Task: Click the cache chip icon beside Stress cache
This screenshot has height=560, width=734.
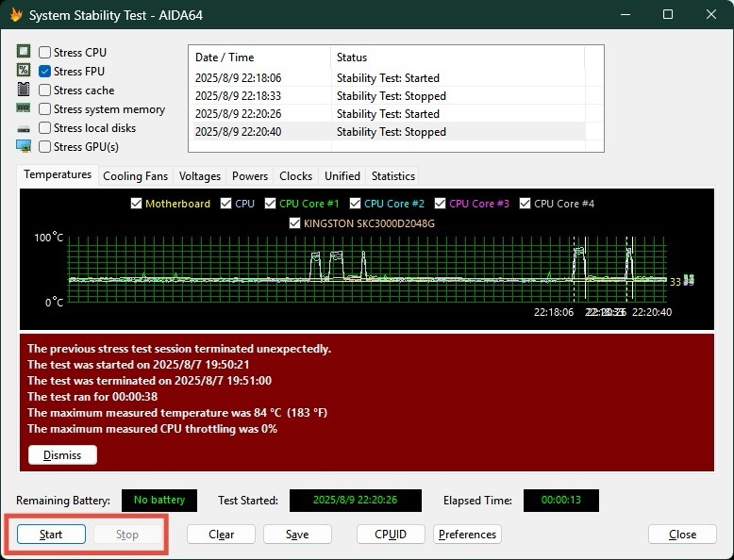Action: (24, 89)
